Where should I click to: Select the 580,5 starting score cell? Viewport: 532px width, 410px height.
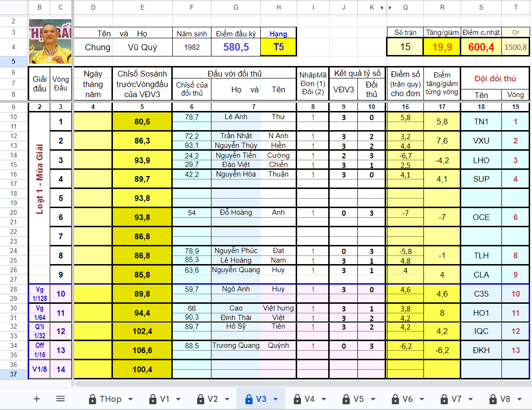(236, 47)
